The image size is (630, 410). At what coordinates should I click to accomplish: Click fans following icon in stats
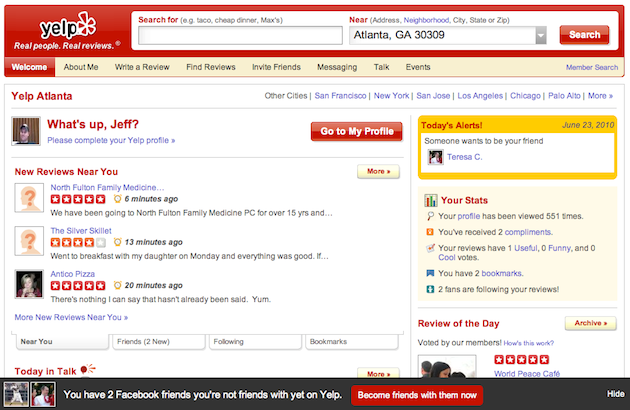coord(430,289)
